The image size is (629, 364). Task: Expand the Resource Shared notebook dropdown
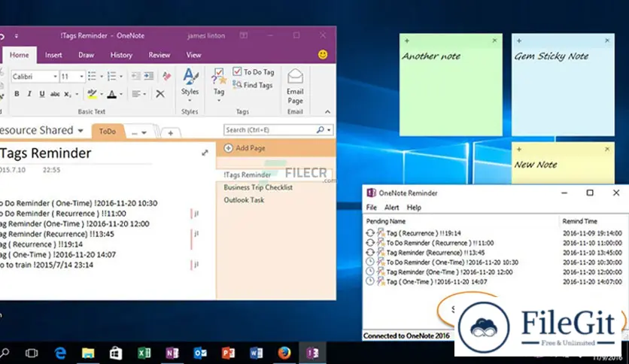pyautogui.click(x=81, y=131)
